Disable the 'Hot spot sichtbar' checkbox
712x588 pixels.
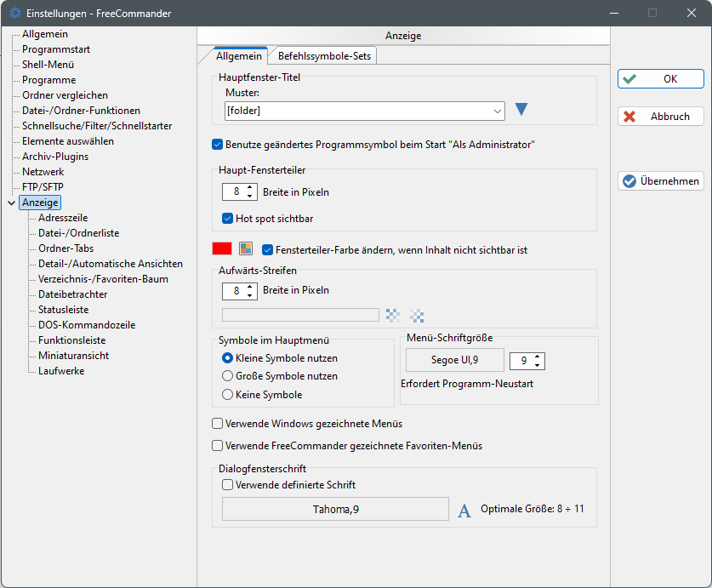coord(228,219)
